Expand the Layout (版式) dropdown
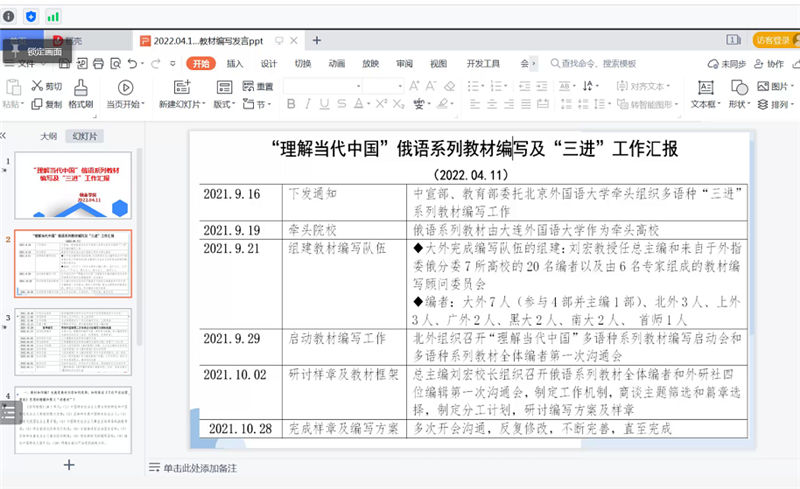The image size is (800, 489). (225, 104)
